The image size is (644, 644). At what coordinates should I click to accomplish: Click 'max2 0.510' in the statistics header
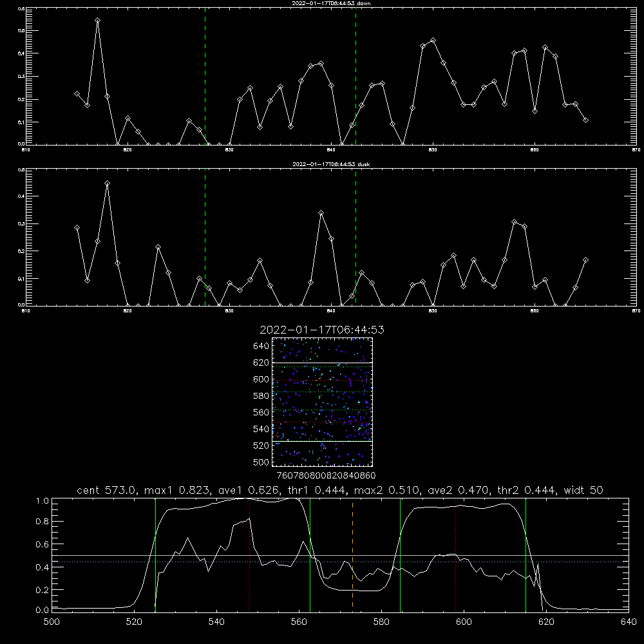point(388,490)
